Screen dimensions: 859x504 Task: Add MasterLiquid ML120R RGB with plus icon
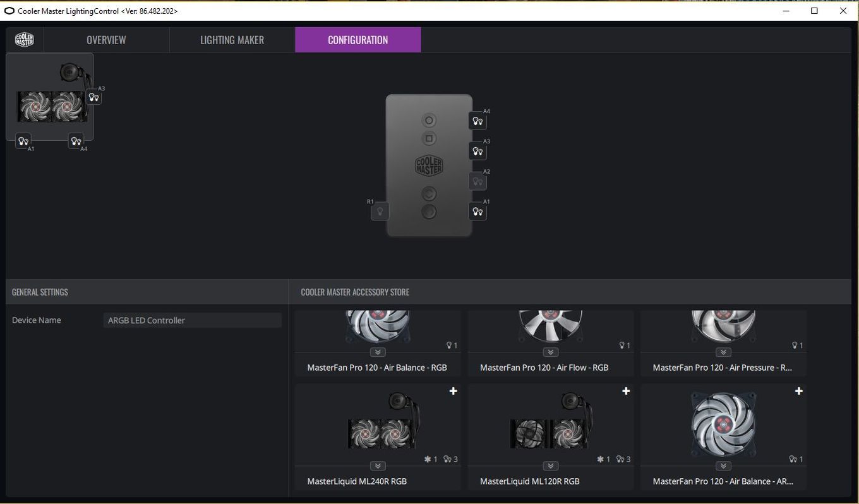(626, 392)
